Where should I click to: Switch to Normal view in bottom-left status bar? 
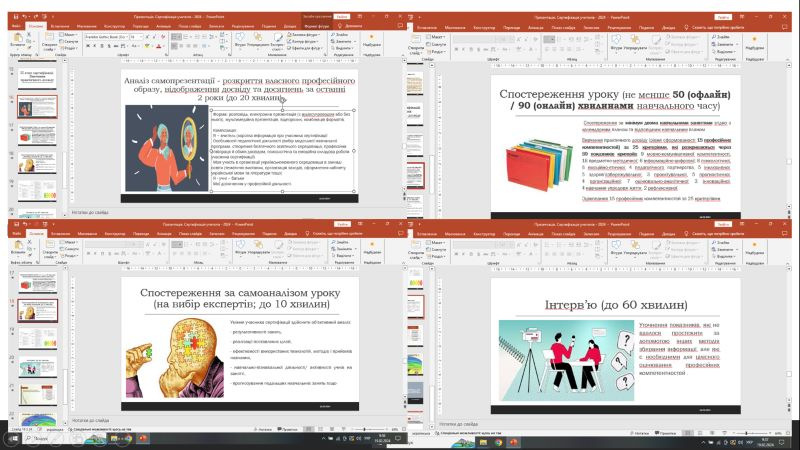pyautogui.click(x=309, y=429)
